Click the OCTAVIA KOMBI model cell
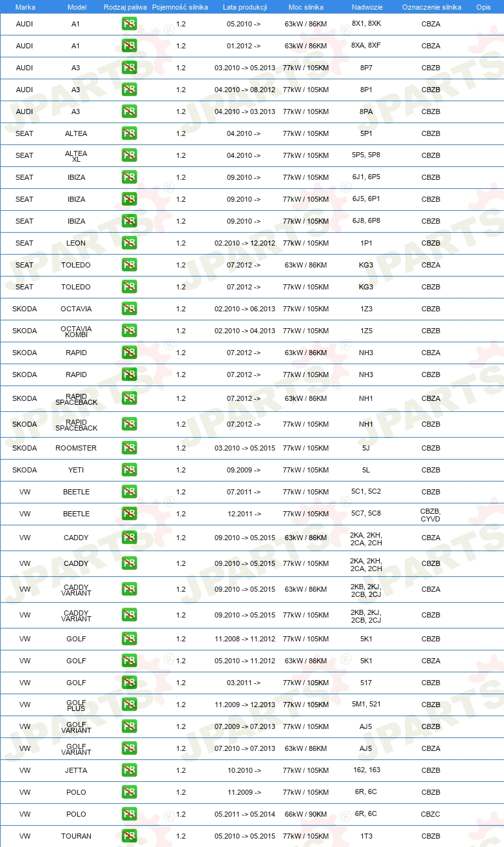This screenshot has width=504, height=847. (x=76, y=331)
